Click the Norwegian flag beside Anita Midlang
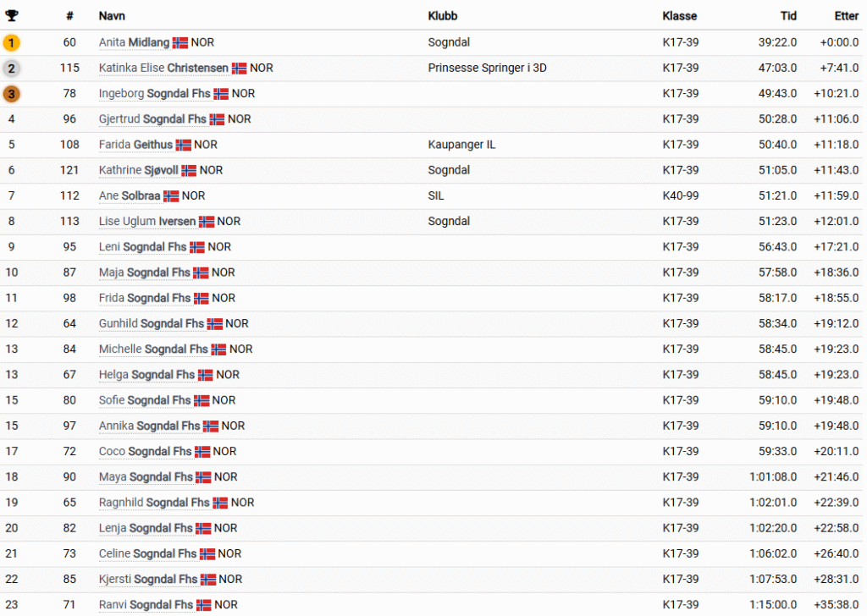The height and width of the screenshot is (616, 867). point(180,43)
